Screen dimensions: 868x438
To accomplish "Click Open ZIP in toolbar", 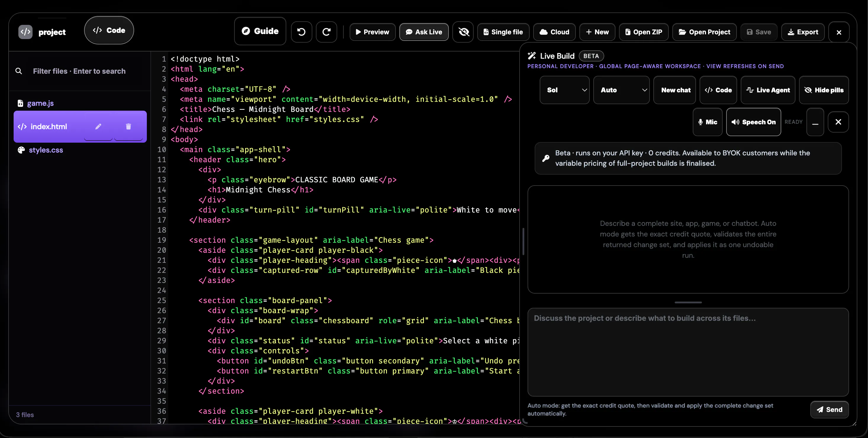I will pos(644,32).
